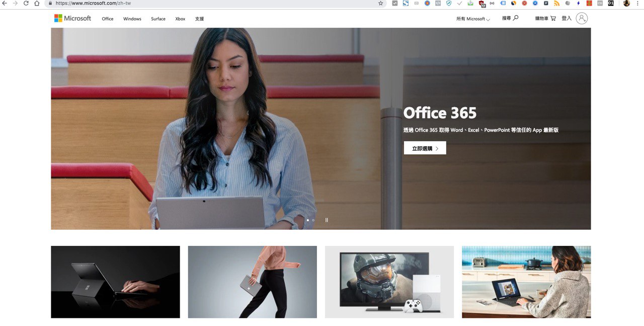Select the first carousel slide dot

[308, 220]
